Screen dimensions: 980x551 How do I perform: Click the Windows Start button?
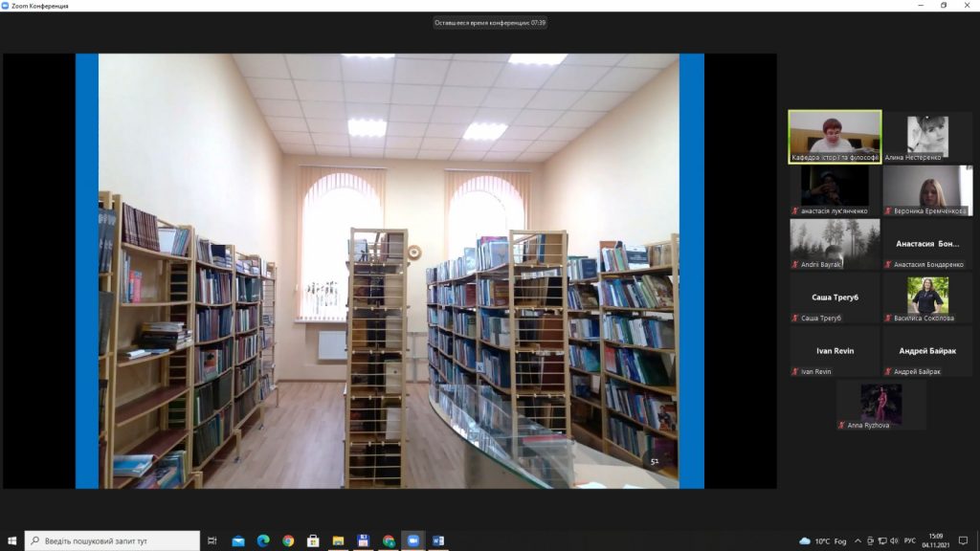tap(11, 540)
